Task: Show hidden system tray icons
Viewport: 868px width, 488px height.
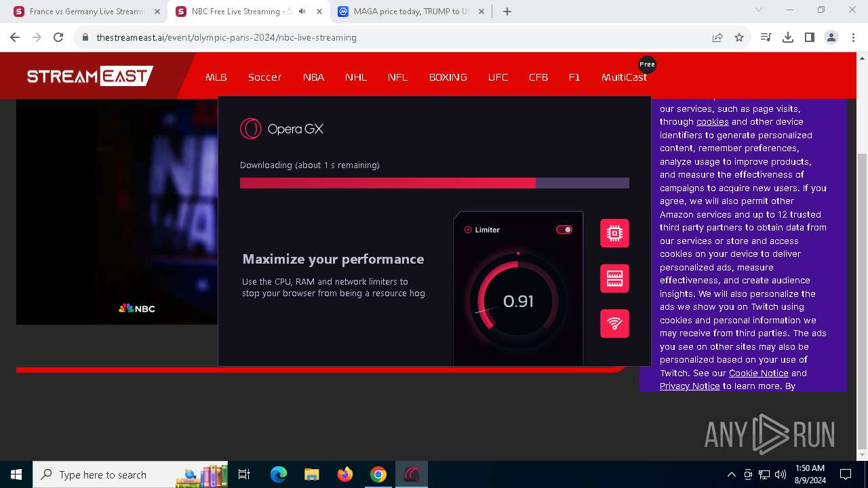Action: point(731,474)
